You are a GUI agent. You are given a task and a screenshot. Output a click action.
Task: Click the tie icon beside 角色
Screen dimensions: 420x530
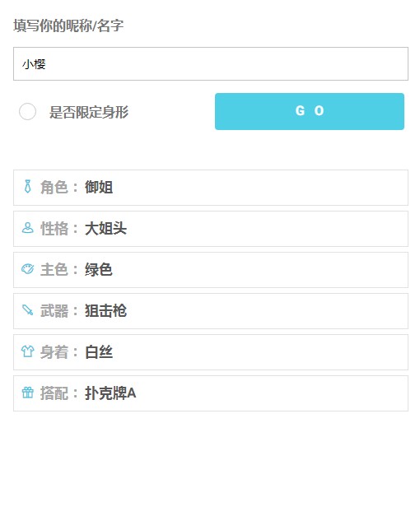coord(28,187)
